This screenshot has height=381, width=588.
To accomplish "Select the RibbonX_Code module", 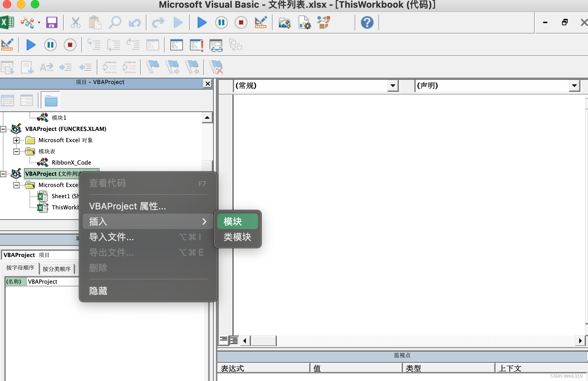I will tap(71, 162).
